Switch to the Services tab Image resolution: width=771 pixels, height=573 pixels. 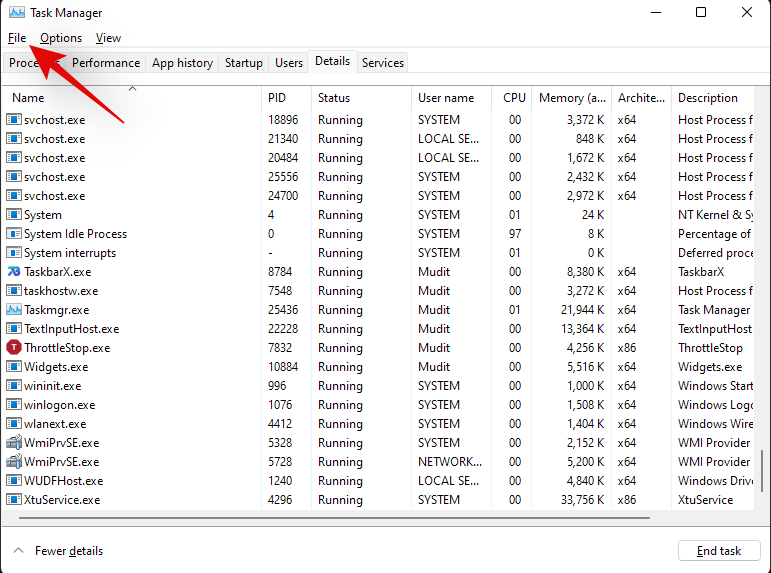[383, 63]
